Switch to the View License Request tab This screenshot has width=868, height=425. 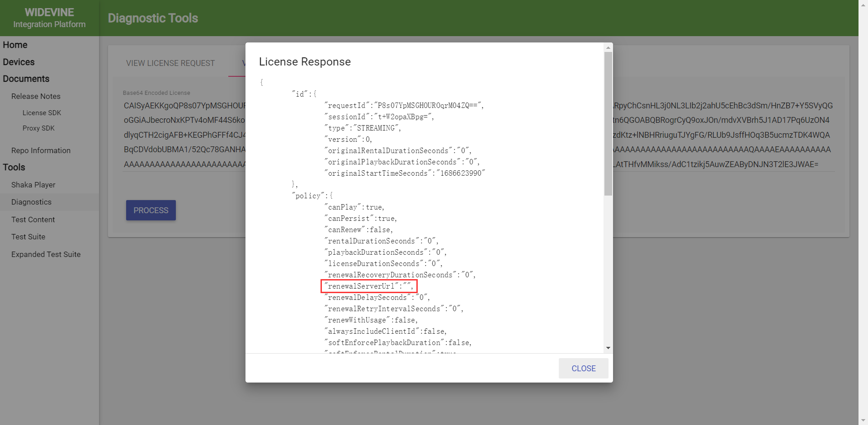point(170,63)
